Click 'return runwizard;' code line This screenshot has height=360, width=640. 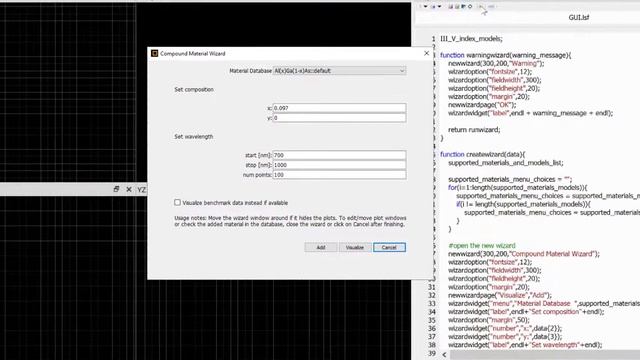474,130
